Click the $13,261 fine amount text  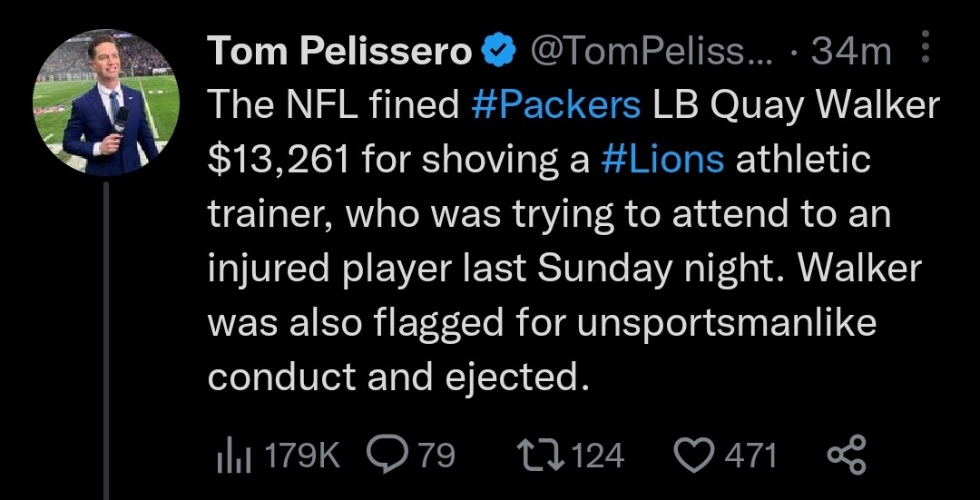click(x=277, y=161)
